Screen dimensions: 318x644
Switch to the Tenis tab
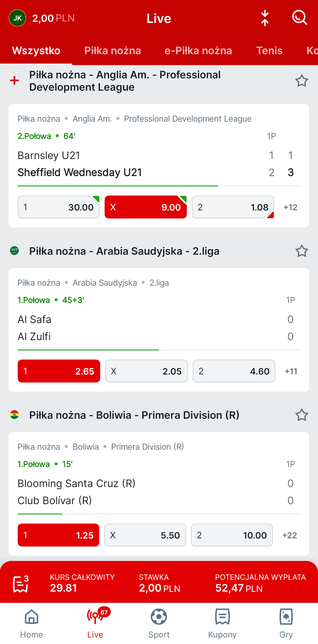[269, 51]
